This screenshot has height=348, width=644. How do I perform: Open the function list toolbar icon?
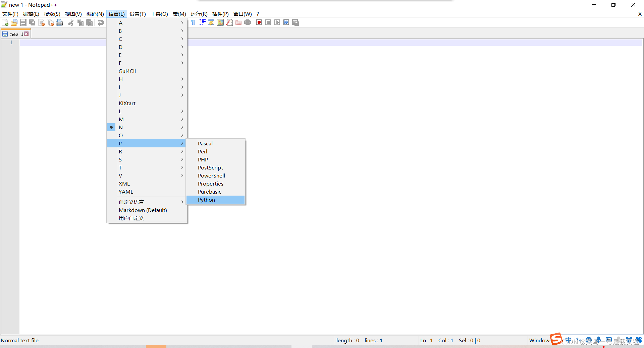pos(229,22)
